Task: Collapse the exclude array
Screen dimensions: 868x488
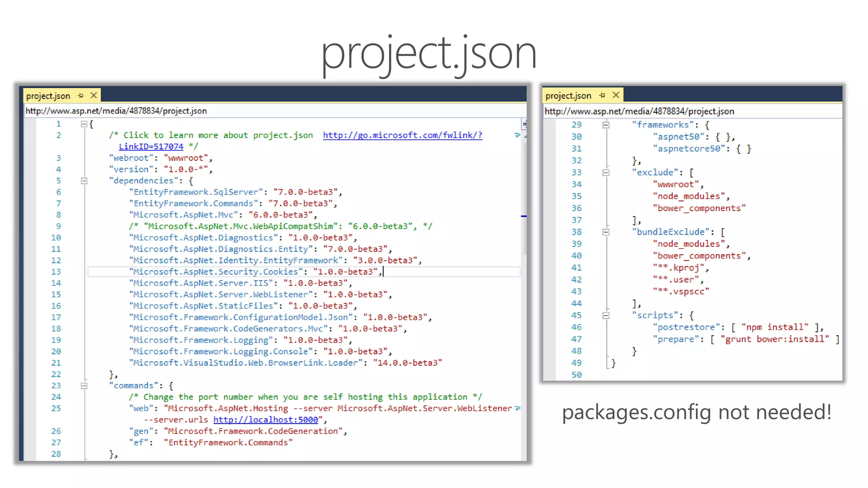Action: coord(606,173)
